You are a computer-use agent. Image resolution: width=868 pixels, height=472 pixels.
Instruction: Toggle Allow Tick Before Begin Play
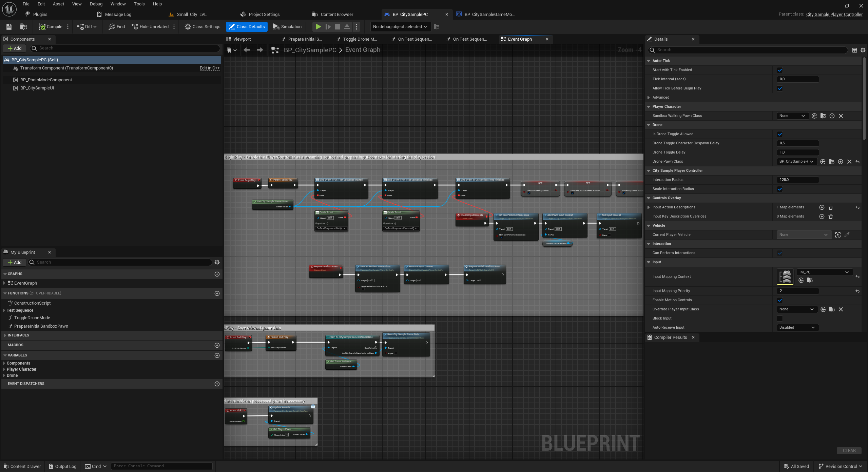pos(780,88)
